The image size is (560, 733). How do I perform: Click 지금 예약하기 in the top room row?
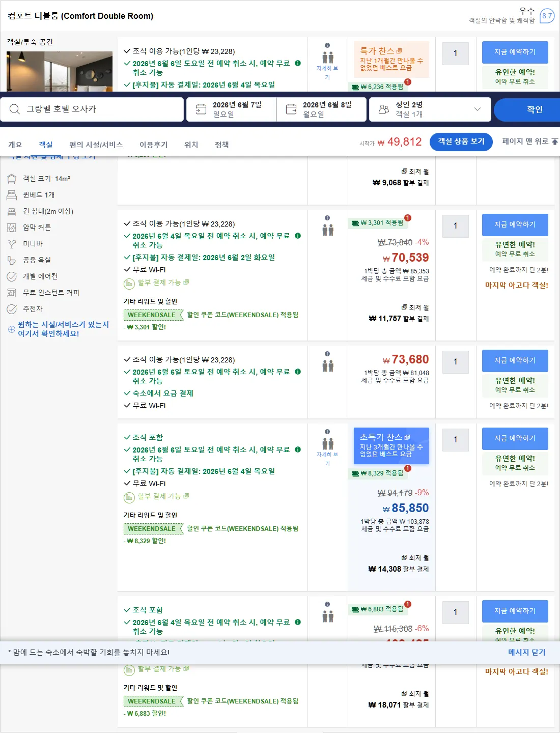[x=515, y=52]
